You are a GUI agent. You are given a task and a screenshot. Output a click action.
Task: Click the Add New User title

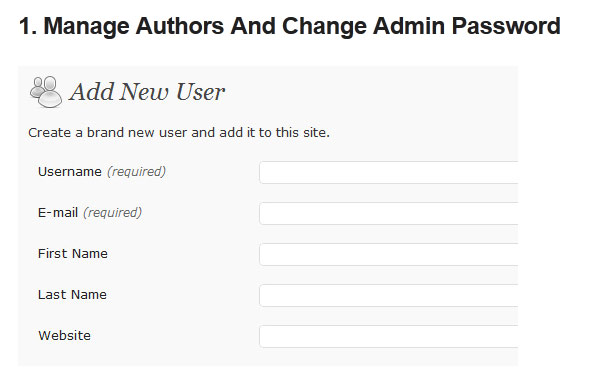coord(147,92)
